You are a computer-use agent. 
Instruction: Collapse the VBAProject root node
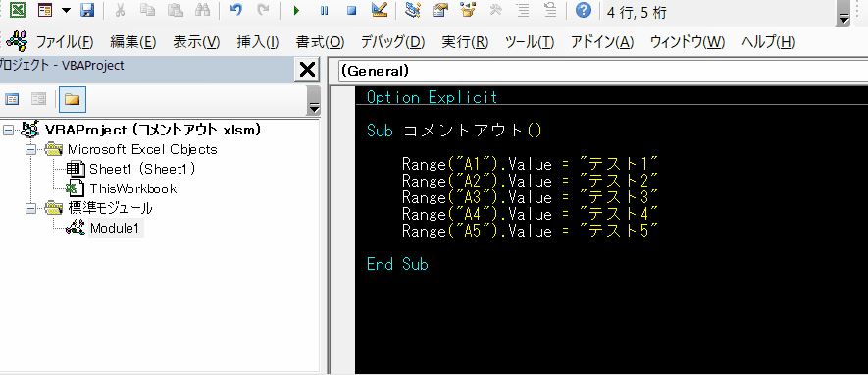[x=7, y=131]
